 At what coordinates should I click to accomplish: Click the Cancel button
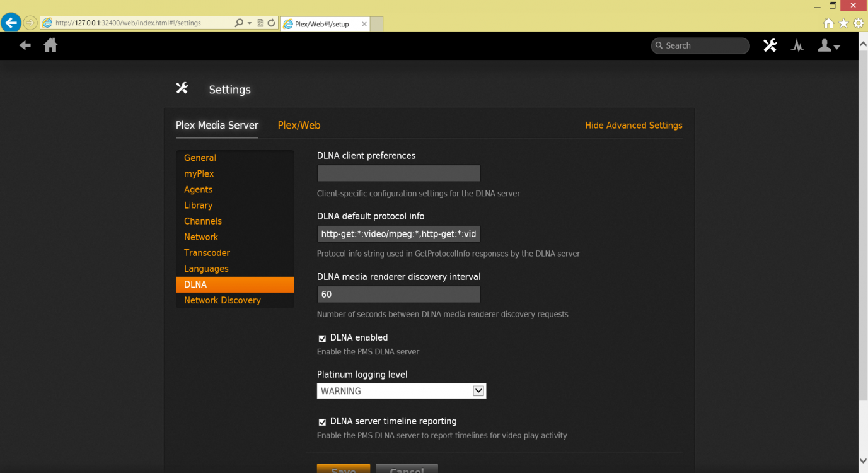407,469
